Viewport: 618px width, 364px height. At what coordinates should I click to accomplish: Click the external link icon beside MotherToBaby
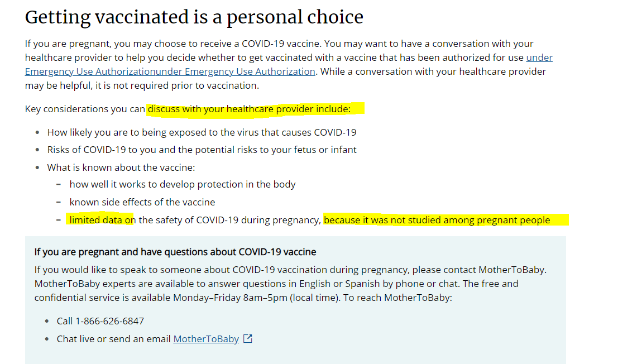click(x=248, y=339)
